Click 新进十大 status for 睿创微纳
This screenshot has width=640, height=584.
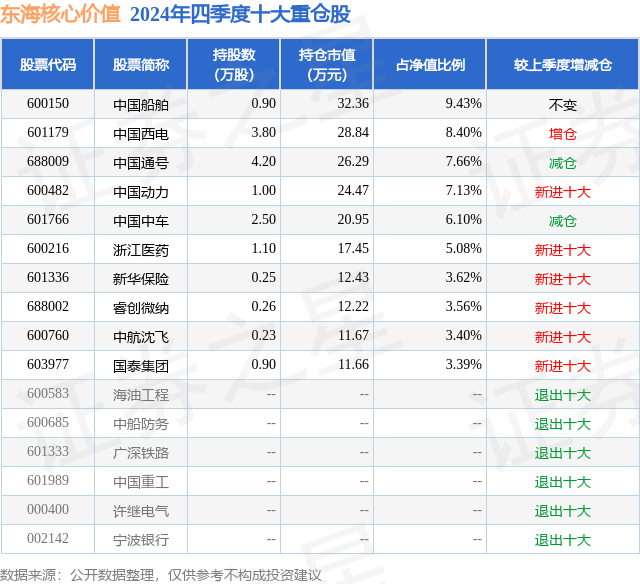[563, 308]
